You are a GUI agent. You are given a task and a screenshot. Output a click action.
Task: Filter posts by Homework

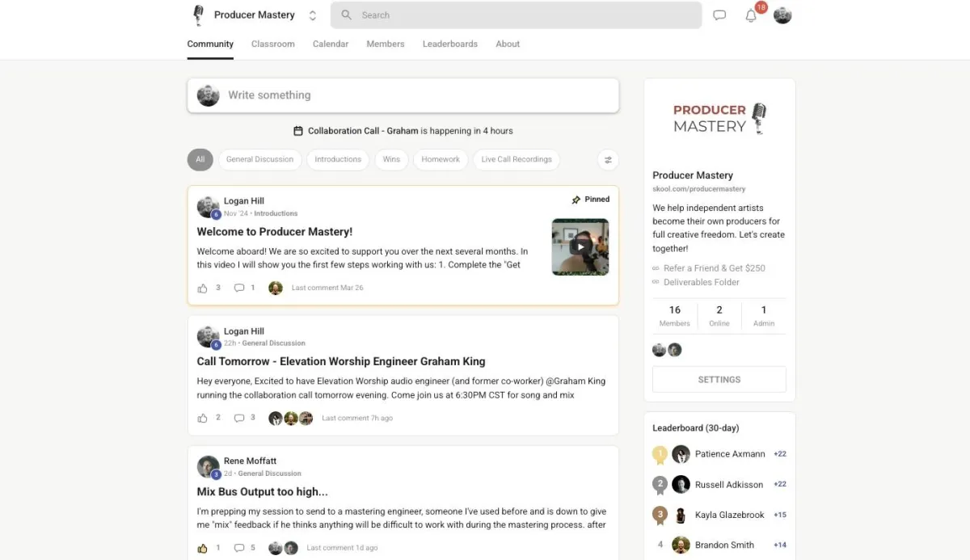[441, 159]
